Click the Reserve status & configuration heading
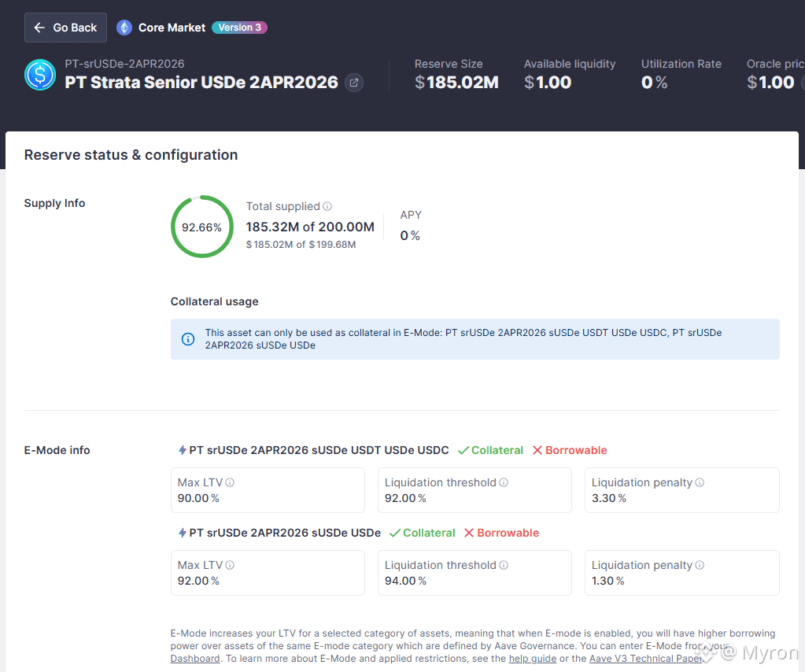The width and height of the screenshot is (805, 672). [x=131, y=155]
